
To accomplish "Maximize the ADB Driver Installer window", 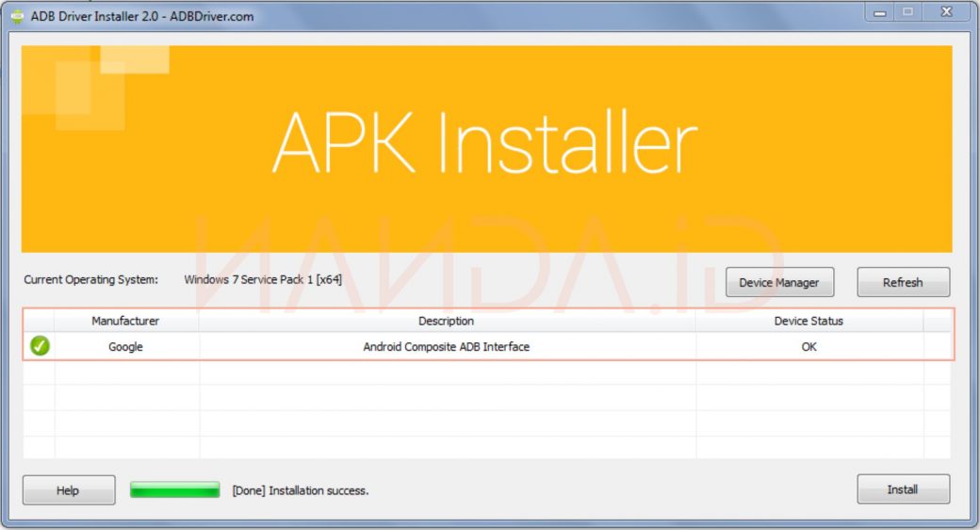I will (x=907, y=12).
